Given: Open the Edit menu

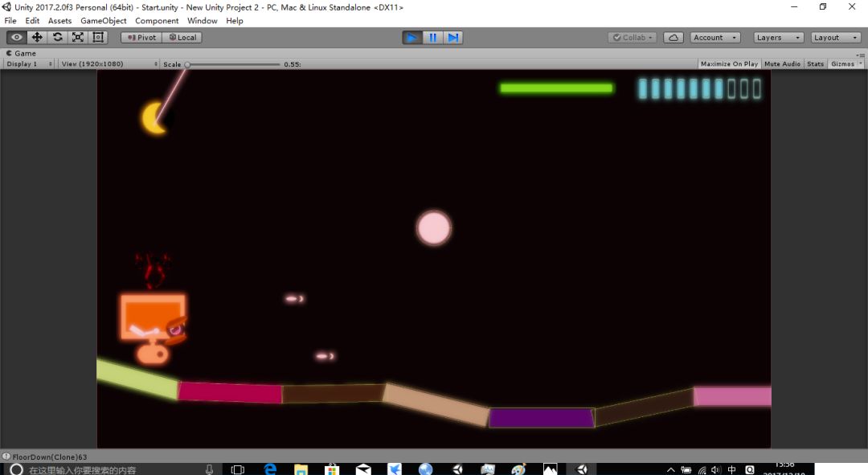Looking at the screenshot, I should pos(32,20).
